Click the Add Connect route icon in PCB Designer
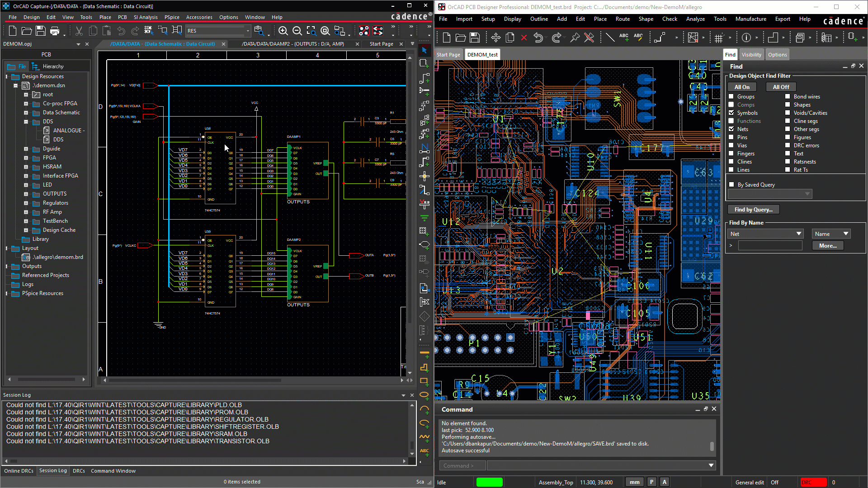This screenshot has width=868, height=488. click(660, 38)
